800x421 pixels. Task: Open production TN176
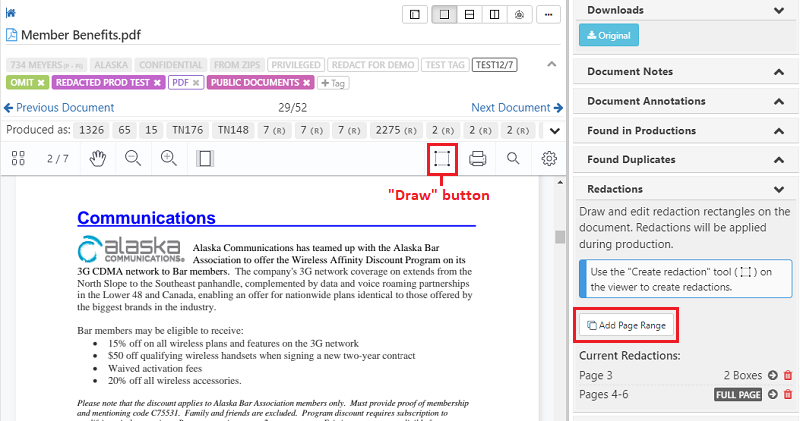tap(187, 130)
